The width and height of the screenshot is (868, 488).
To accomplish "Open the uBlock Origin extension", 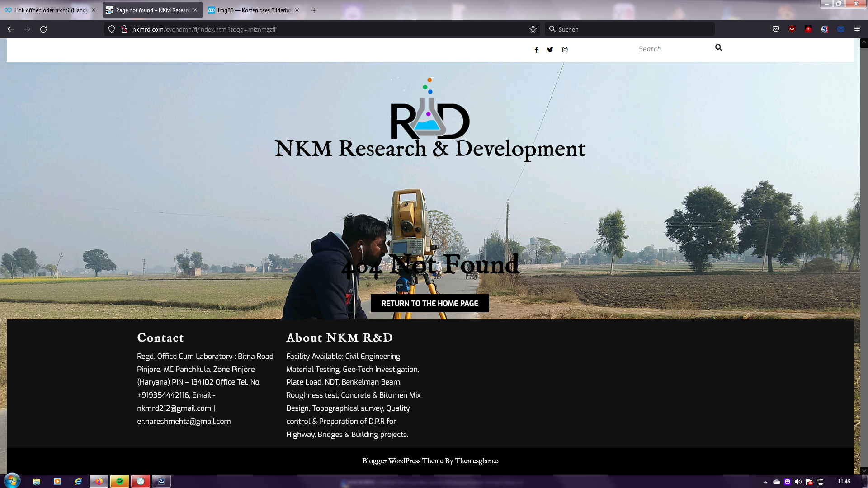I will (792, 29).
